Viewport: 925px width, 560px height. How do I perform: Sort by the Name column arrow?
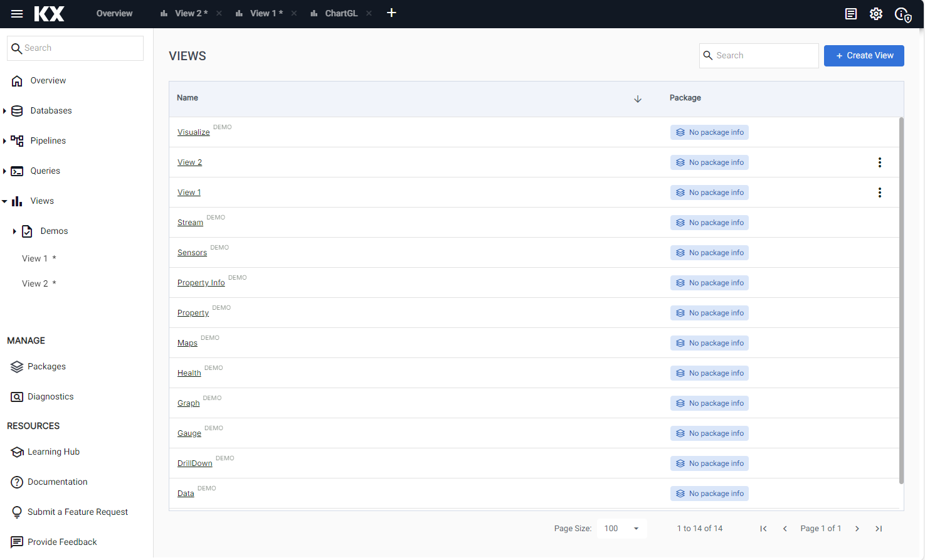638,99
